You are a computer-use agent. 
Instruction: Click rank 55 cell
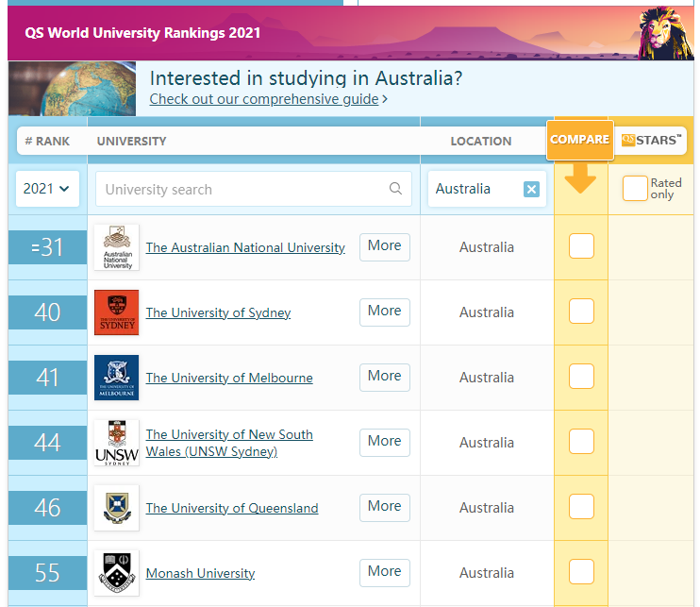click(47, 573)
